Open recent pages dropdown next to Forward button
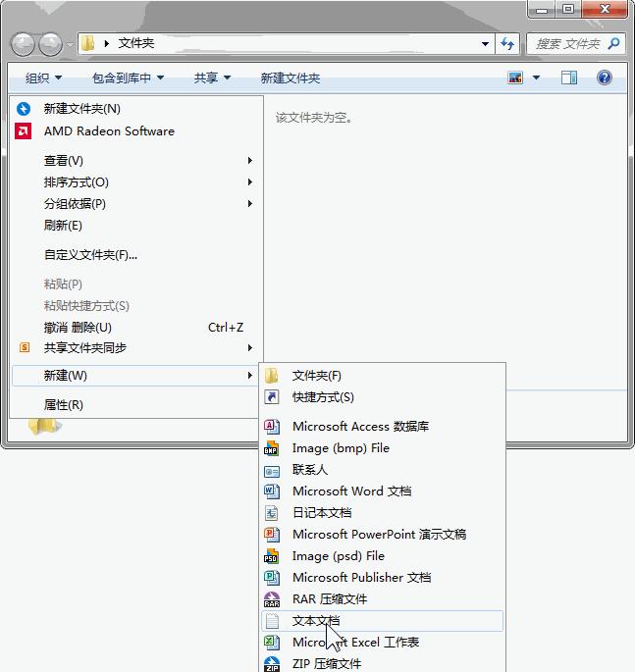 [70, 44]
